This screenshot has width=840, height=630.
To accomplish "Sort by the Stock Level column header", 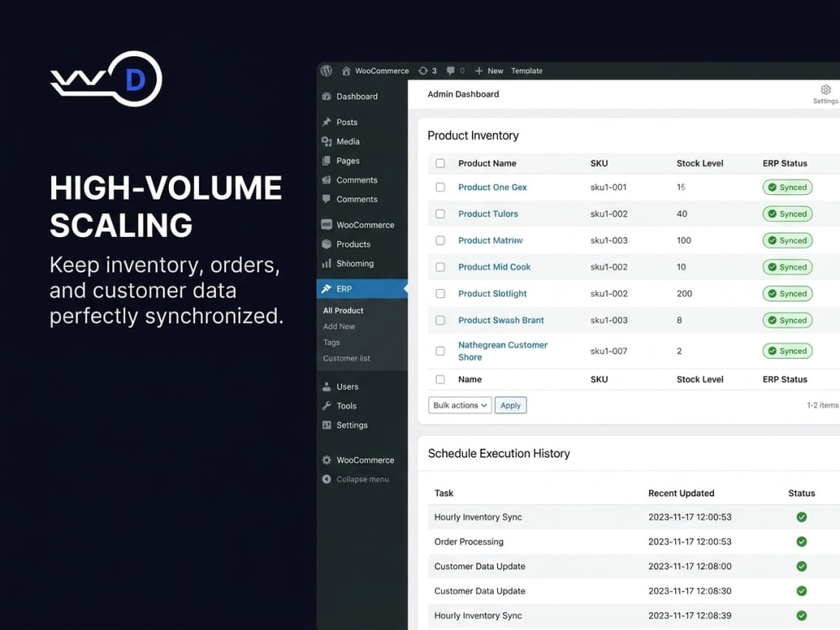I will 700,164.
